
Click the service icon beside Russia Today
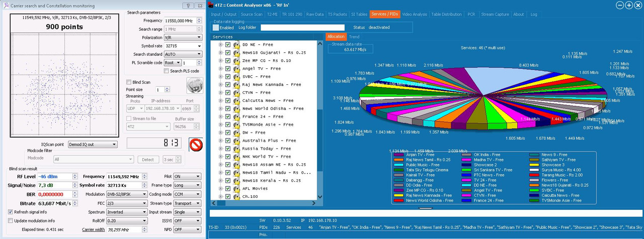236,149
